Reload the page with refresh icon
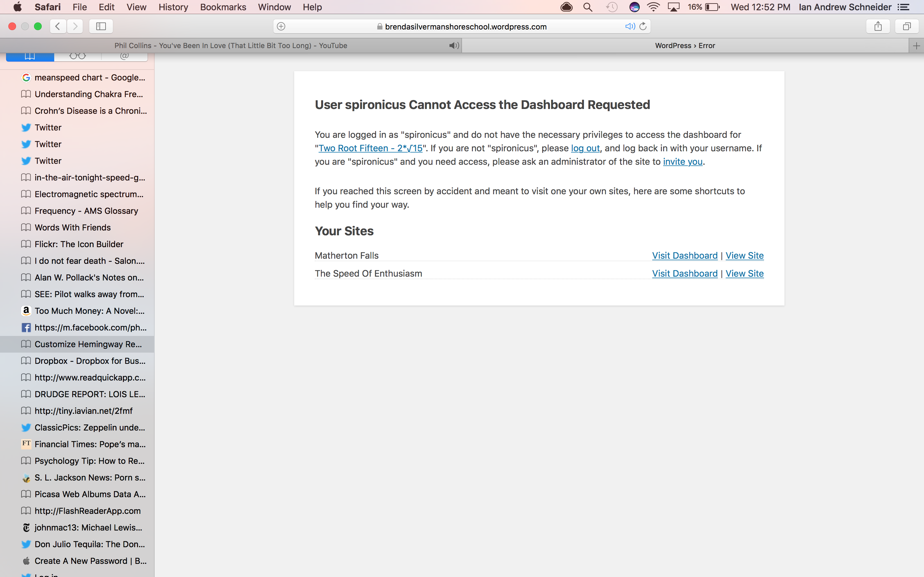This screenshot has width=924, height=577. (x=643, y=26)
